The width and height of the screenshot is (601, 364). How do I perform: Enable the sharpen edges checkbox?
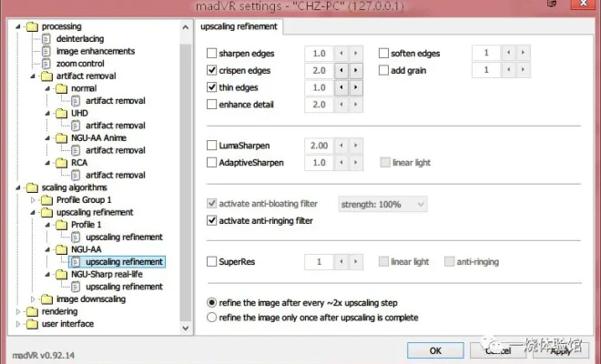(212, 54)
